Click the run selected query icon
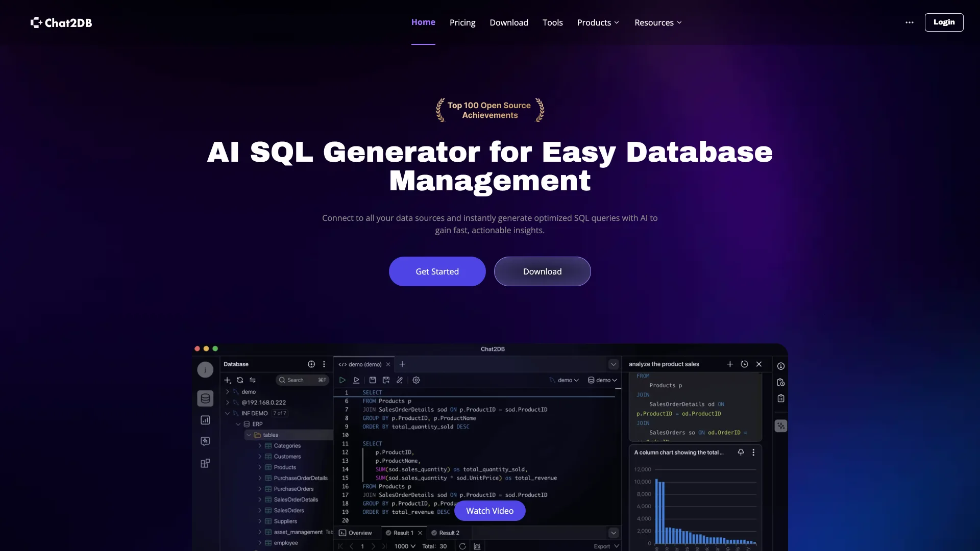Image resolution: width=980 pixels, height=551 pixels. pyautogui.click(x=356, y=380)
